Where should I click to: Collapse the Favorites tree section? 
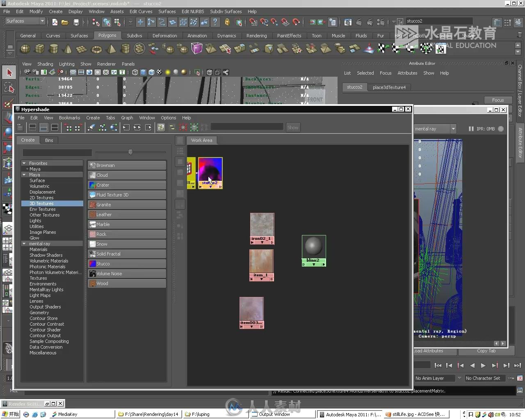tap(24, 163)
